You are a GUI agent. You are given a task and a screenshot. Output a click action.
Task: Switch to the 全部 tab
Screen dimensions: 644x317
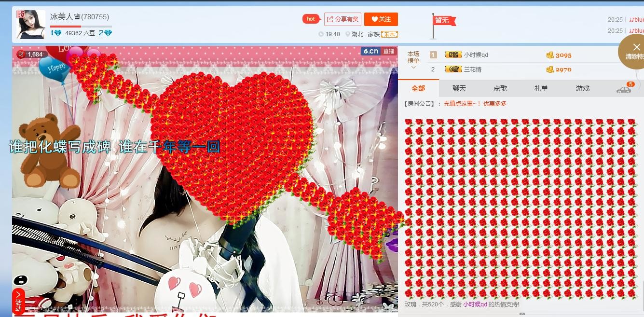click(x=418, y=88)
